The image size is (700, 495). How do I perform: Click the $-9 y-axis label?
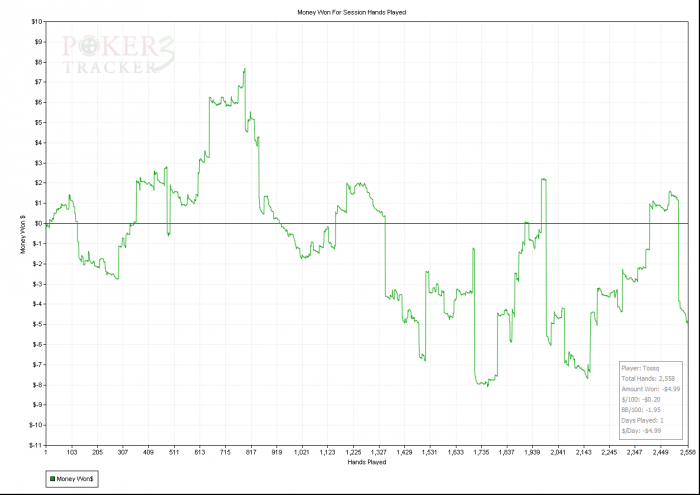point(38,405)
